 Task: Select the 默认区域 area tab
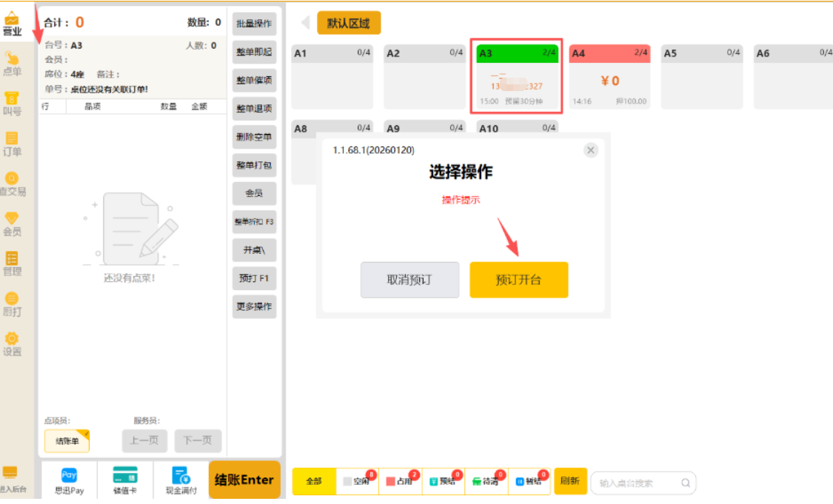coord(349,23)
